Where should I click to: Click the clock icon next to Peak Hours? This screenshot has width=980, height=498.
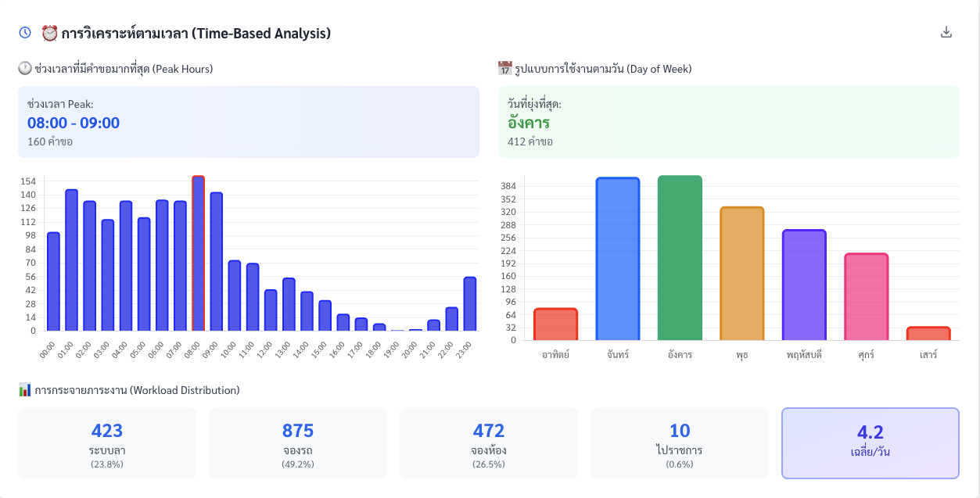[25, 69]
